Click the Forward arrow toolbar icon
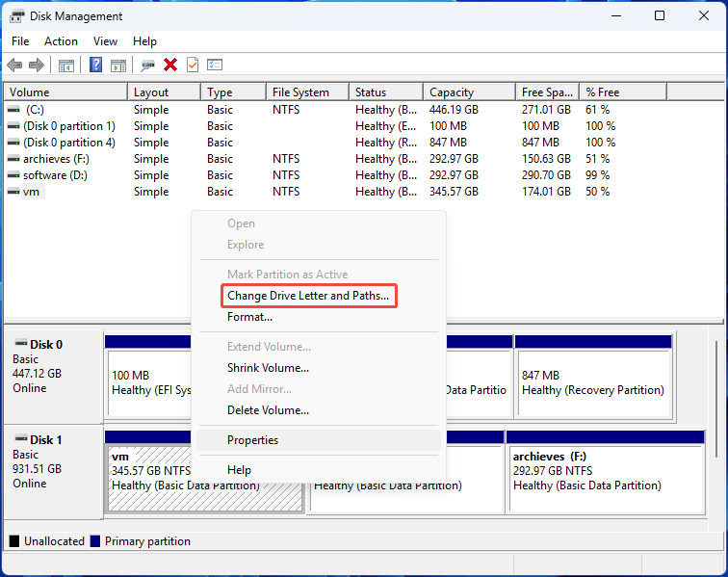Screen dimensions: 728x577 pyautogui.click(x=37, y=66)
